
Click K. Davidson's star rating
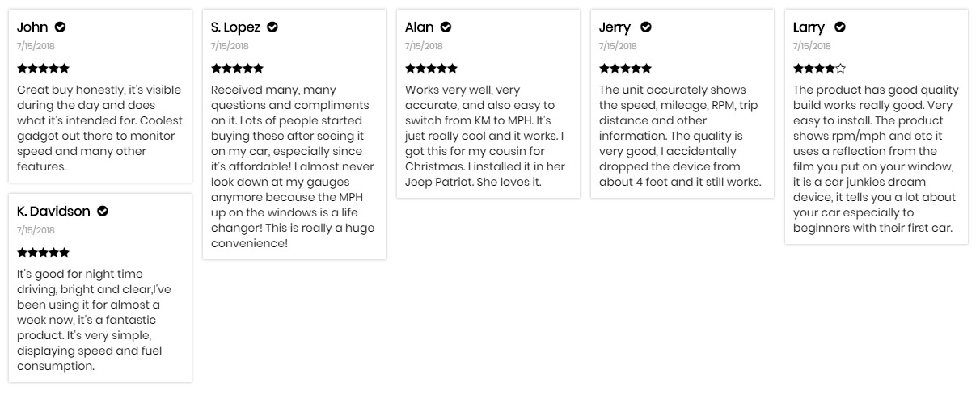43,253
